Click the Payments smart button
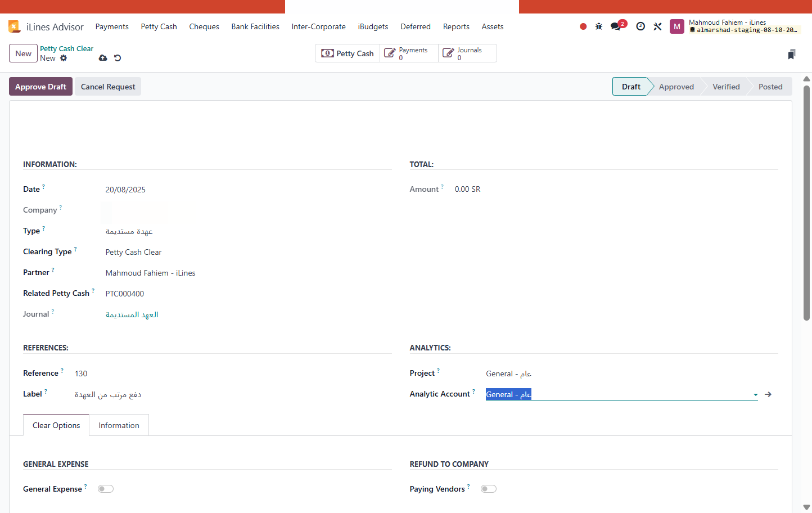 (409, 53)
